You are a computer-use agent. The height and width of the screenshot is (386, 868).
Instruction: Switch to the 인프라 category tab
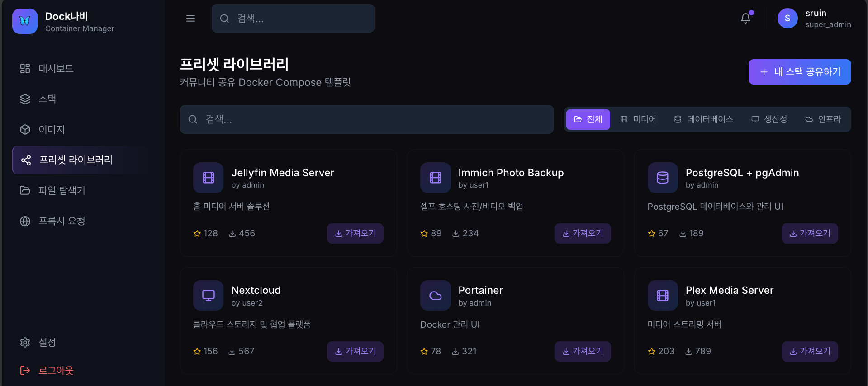click(823, 119)
